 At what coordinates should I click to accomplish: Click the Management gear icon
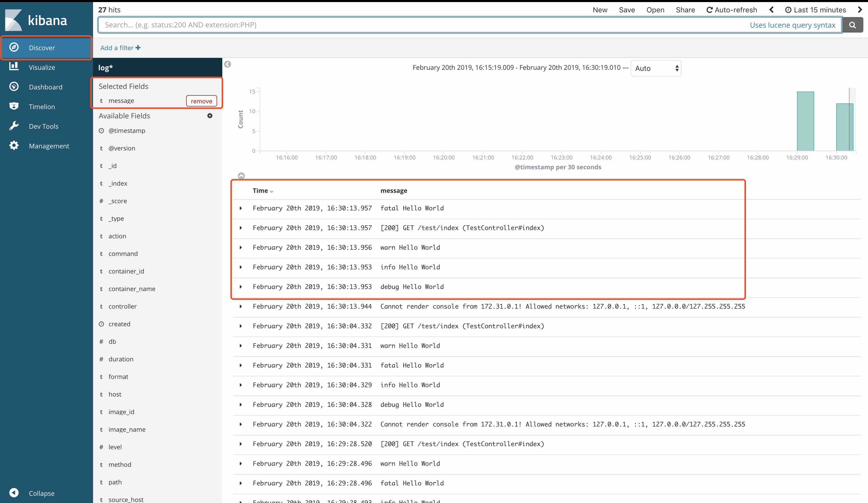14,145
